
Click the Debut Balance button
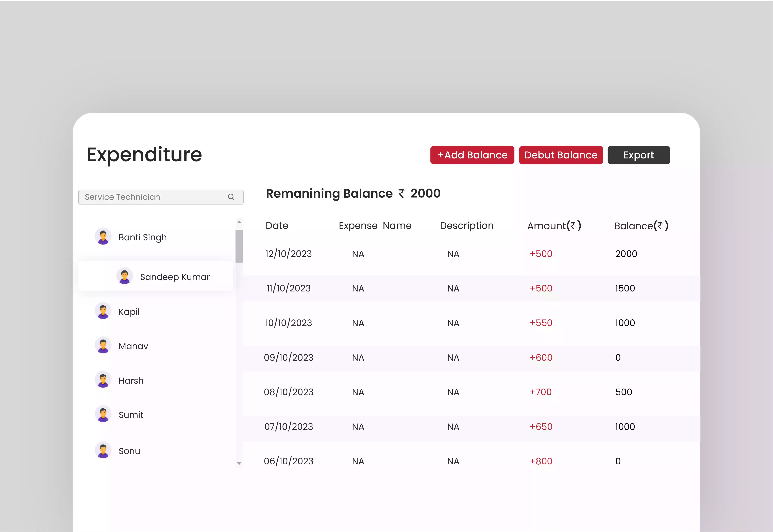point(561,155)
